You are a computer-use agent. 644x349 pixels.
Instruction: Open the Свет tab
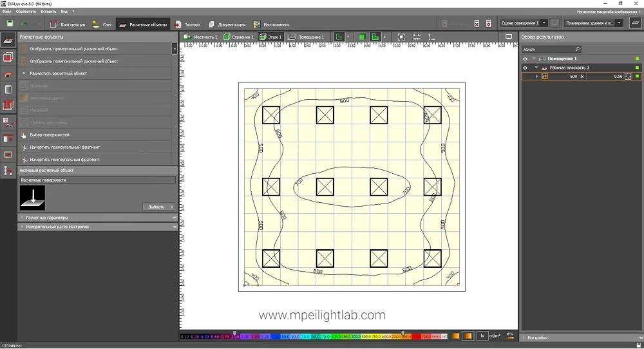102,24
